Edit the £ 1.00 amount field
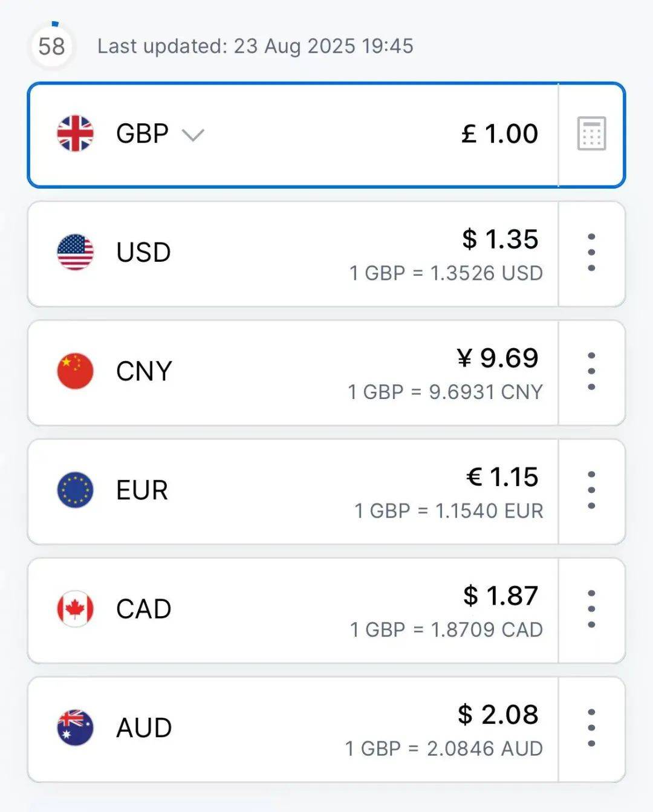Screen dimensions: 653x812 coord(499,134)
